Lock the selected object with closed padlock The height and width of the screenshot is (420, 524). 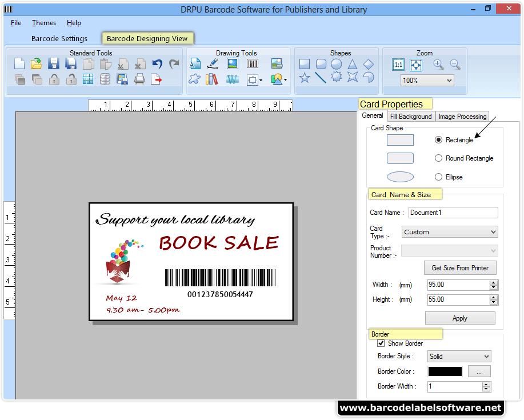click(x=54, y=79)
